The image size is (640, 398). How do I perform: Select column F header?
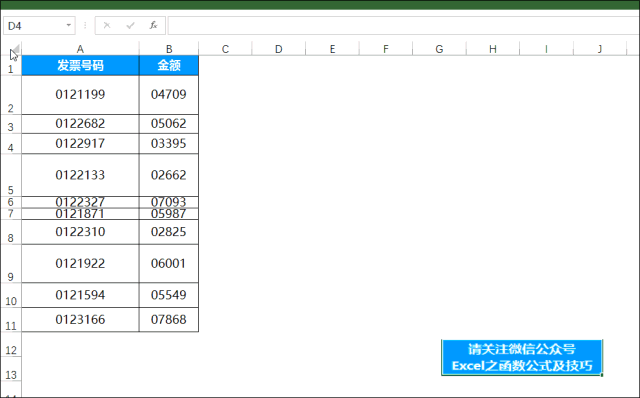tap(386, 49)
